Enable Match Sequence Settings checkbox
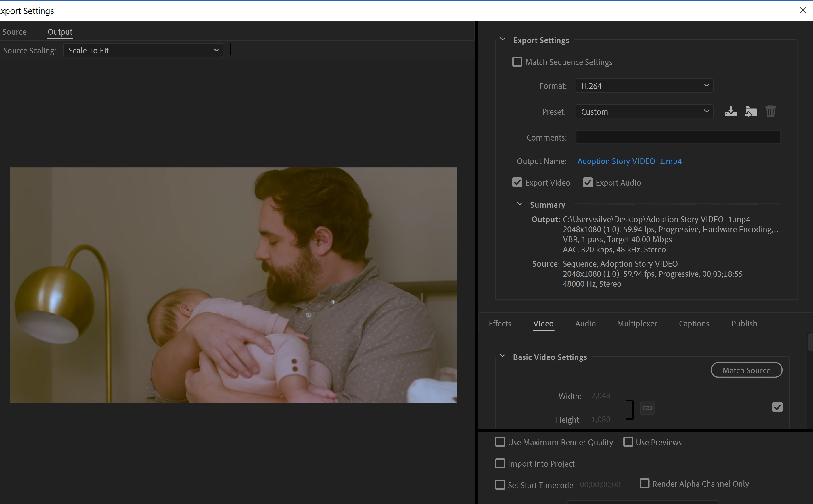The image size is (813, 504). [x=517, y=62]
